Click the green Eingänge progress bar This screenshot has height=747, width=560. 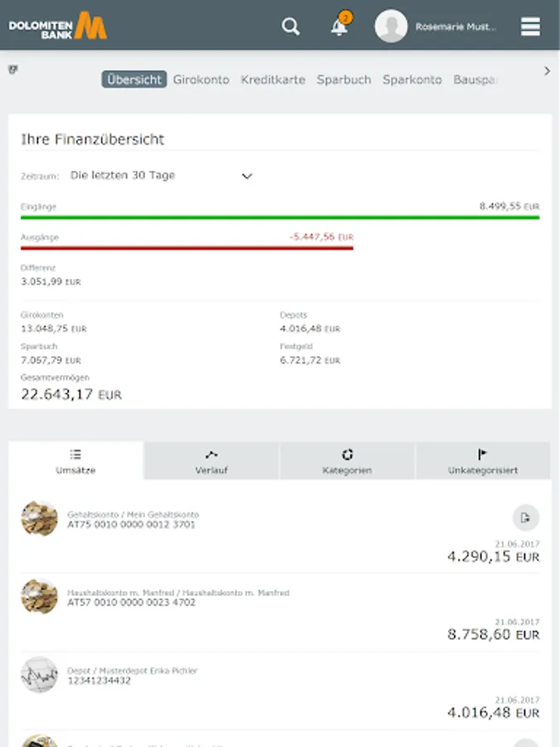click(x=280, y=217)
